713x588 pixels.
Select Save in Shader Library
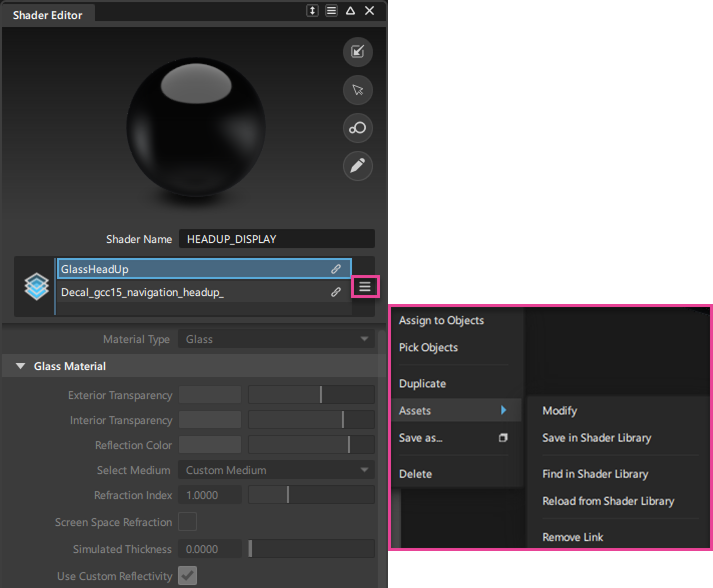[597, 438]
